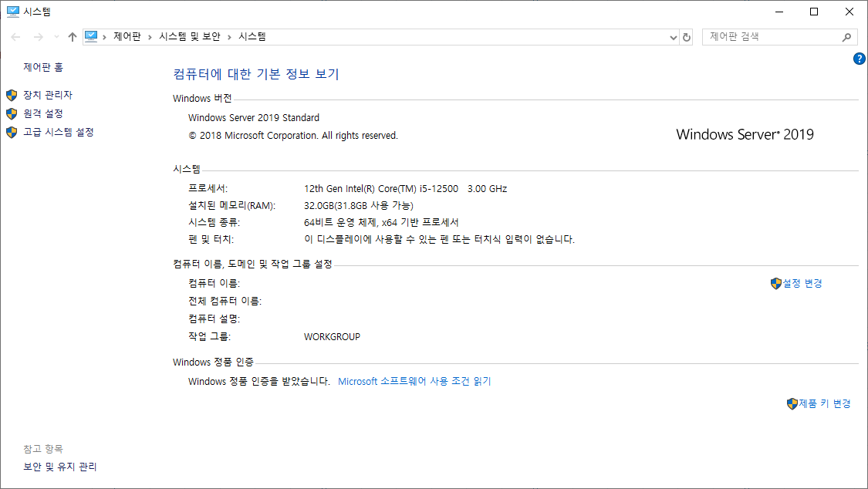Read Microsoft 소프트웨어 사용 조건 읽기 link
This screenshot has width=868, height=489.
tap(414, 381)
